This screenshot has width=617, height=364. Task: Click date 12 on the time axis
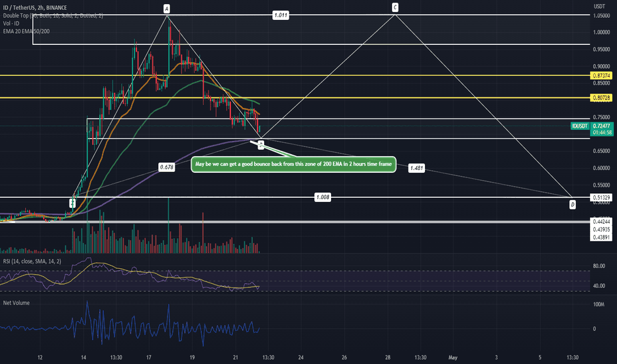40,357
